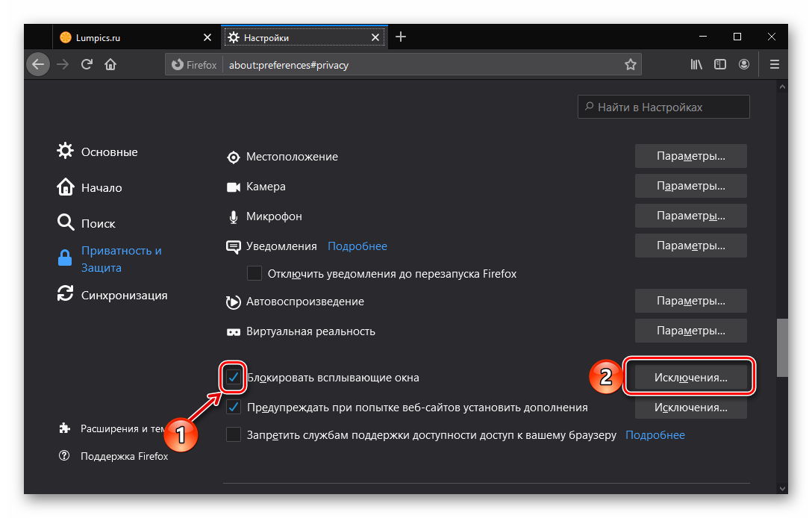The height and width of the screenshot is (518, 812).
Task: Open the Синхронизация category
Action: [113, 295]
